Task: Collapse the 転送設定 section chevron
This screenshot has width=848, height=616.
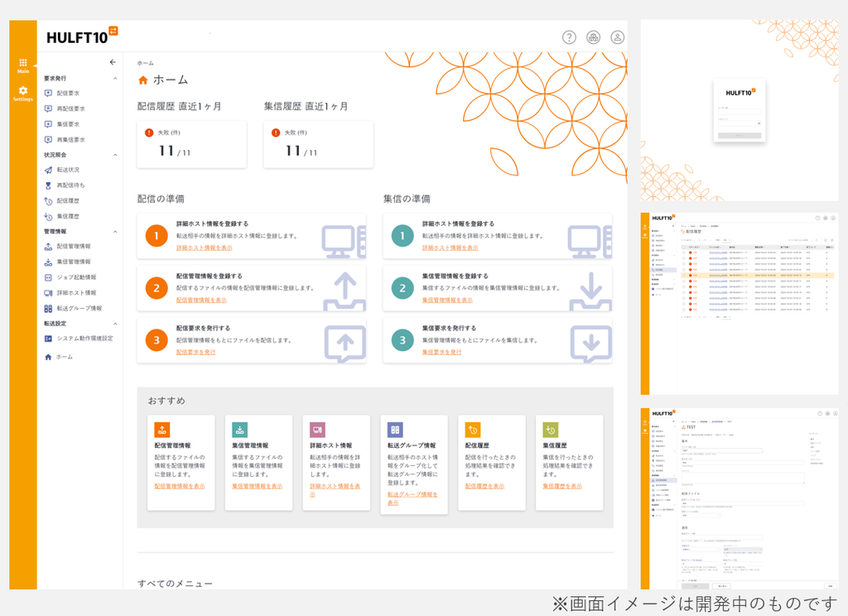Action: (x=115, y=324)
